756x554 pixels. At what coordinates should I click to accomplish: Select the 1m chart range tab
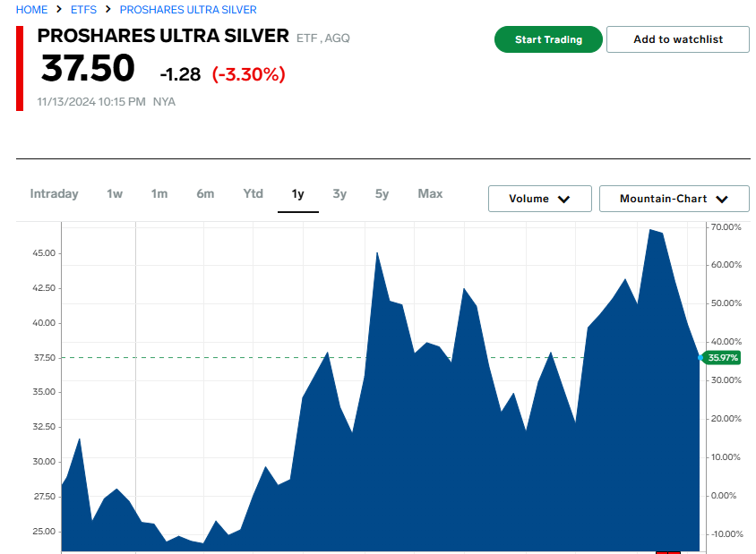(159, 193)
